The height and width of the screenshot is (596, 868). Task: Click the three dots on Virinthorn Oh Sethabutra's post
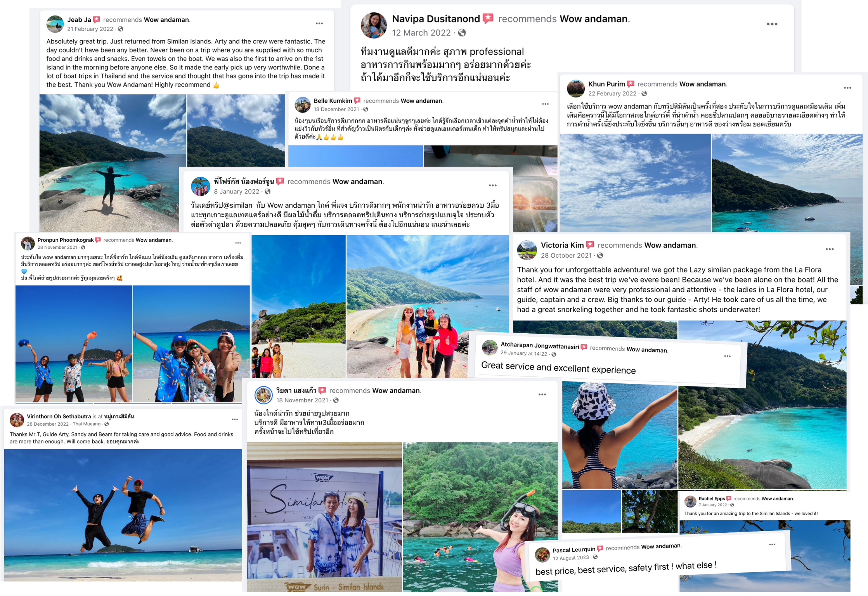235,419
